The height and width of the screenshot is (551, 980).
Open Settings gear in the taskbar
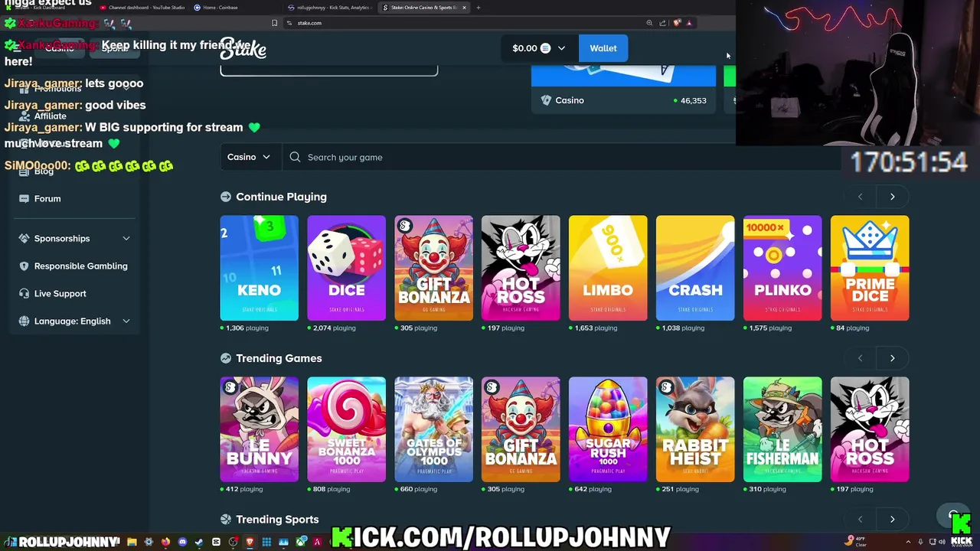149,542
